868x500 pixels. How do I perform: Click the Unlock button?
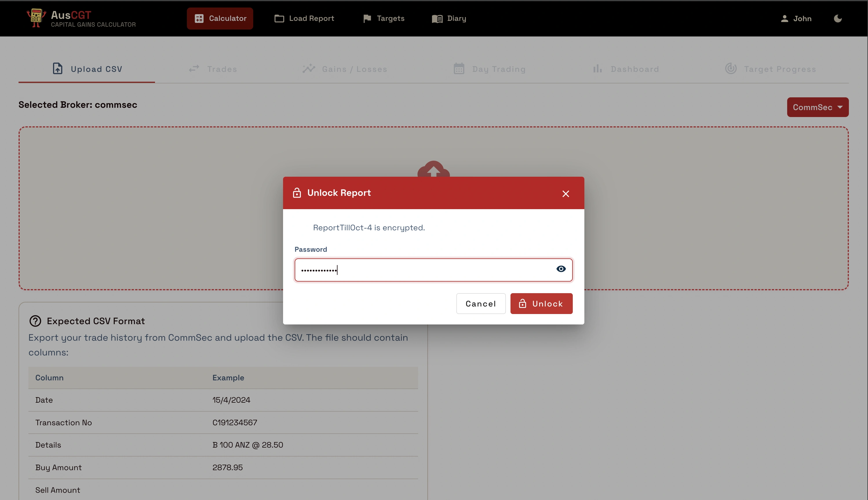tap(541, 304)
